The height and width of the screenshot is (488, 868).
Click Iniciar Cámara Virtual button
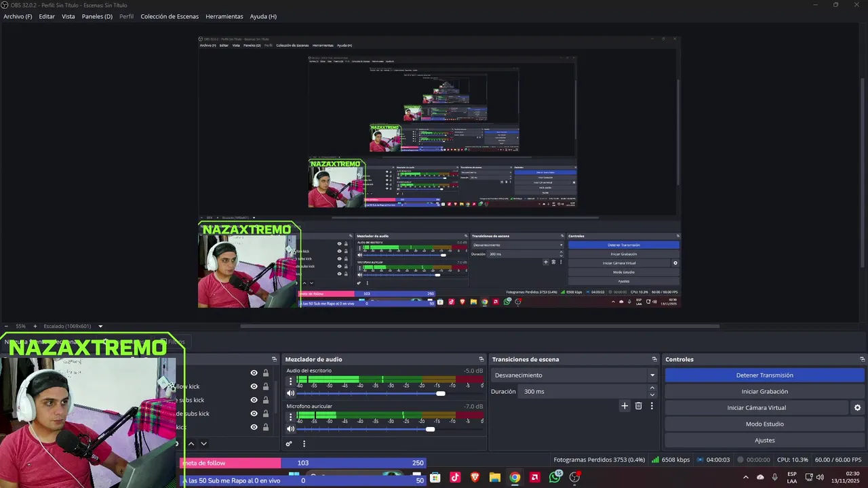pyautogui.click(x=756, y=407)
